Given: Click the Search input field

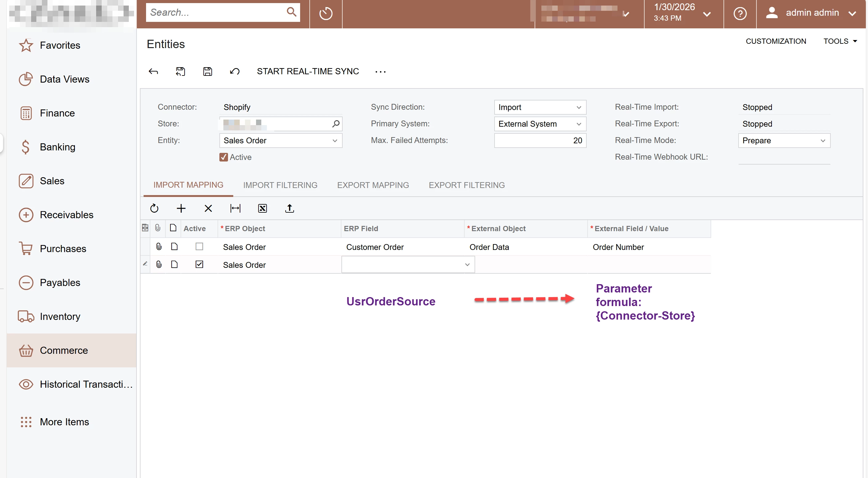Looking at the screenshot, I should point(216,12).
